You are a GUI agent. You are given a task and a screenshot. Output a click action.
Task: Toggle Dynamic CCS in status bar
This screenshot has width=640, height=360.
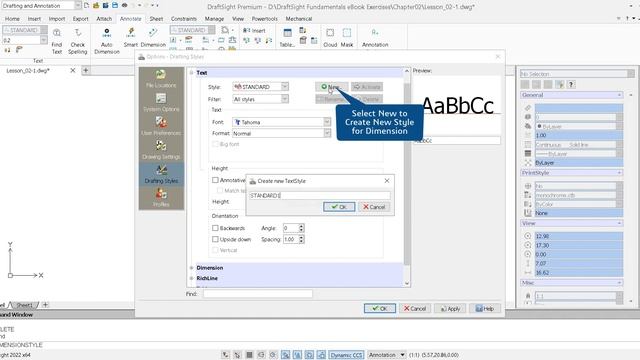tap(346, 355)
